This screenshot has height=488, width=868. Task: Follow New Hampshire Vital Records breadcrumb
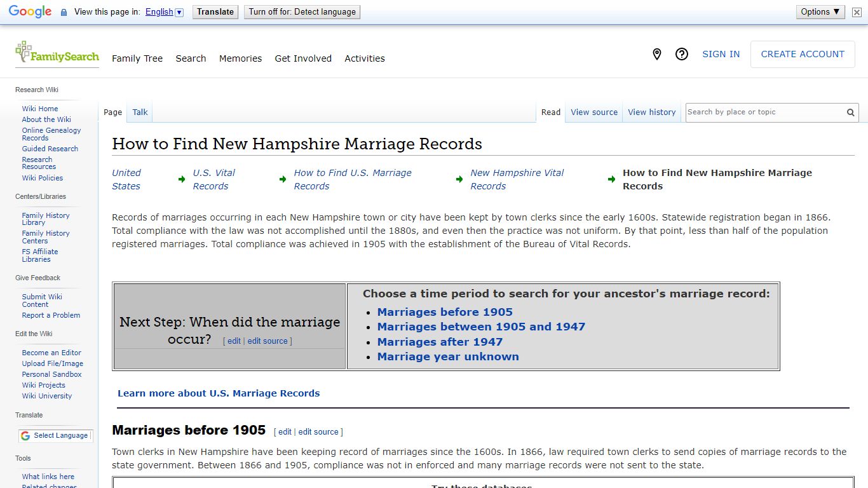click(x=517, y=179)
